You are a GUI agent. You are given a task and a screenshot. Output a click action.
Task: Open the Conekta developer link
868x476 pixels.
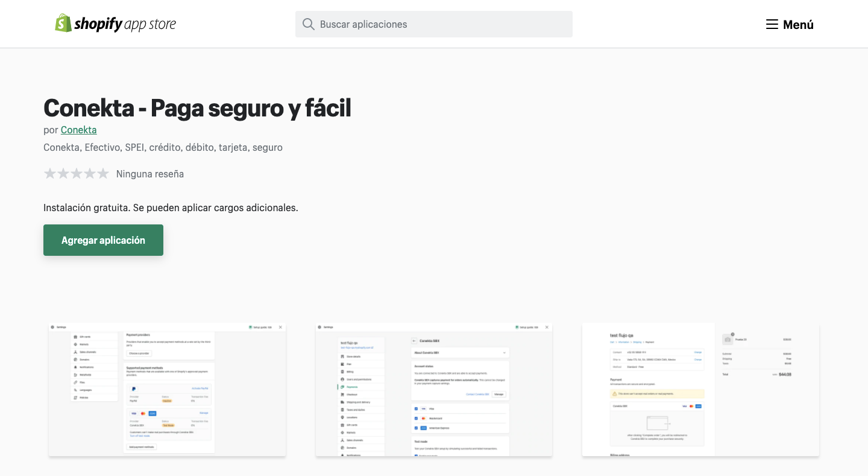coord(78,130)
